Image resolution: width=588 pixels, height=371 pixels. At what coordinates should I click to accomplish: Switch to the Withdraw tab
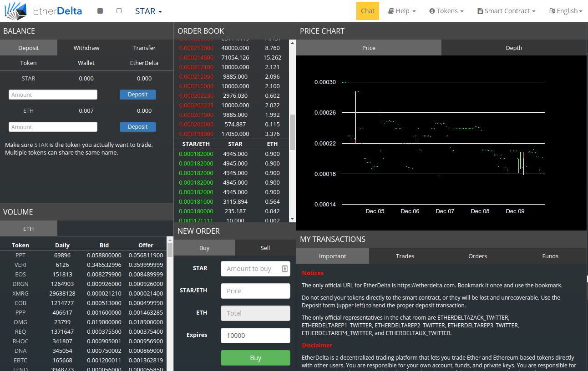point(86,48)
